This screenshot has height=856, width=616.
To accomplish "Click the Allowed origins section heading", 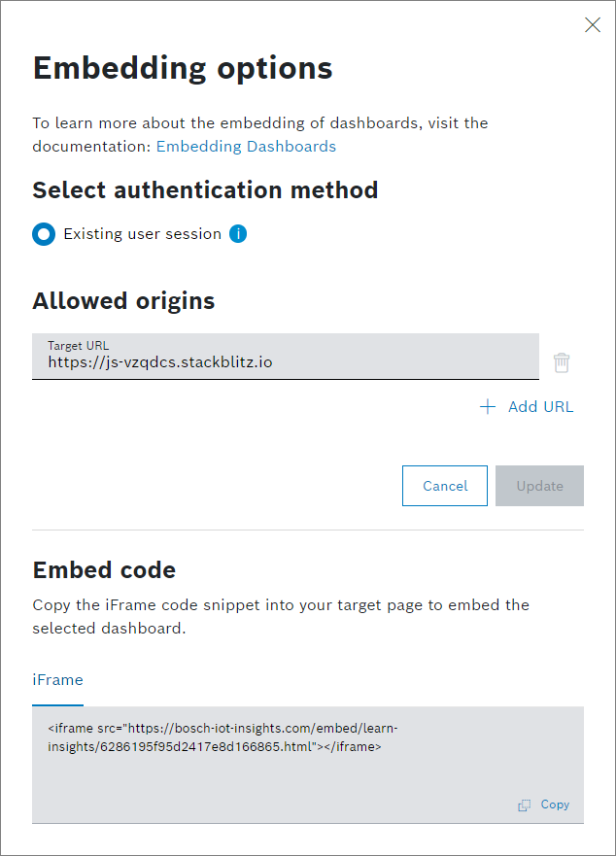I will click(x=123, y=301).
